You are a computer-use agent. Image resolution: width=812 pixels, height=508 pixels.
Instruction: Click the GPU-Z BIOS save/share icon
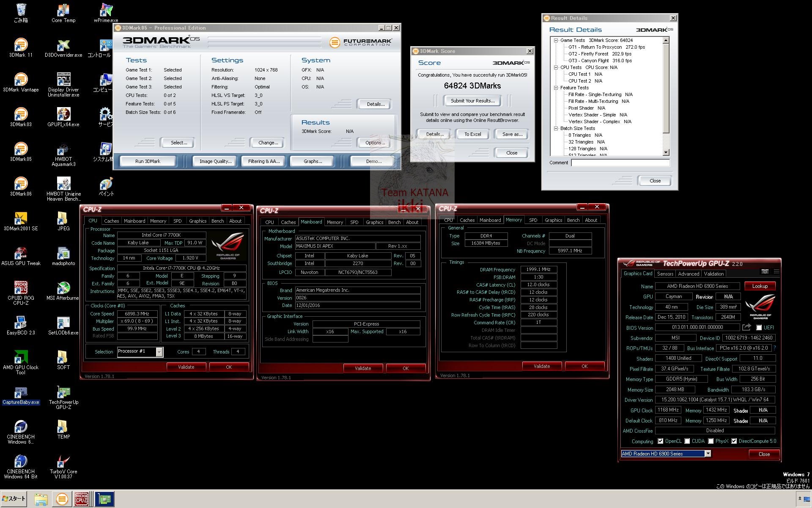click(x=746, y=327)
